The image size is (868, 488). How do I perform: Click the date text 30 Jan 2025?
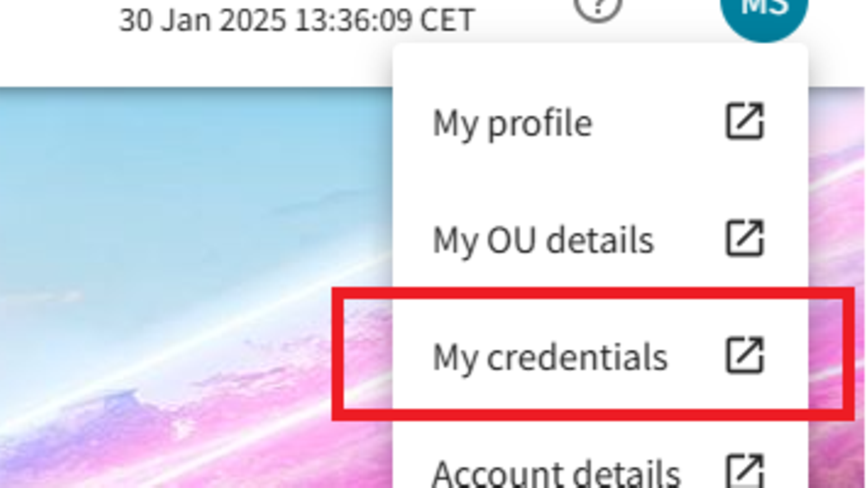[202, 21]
